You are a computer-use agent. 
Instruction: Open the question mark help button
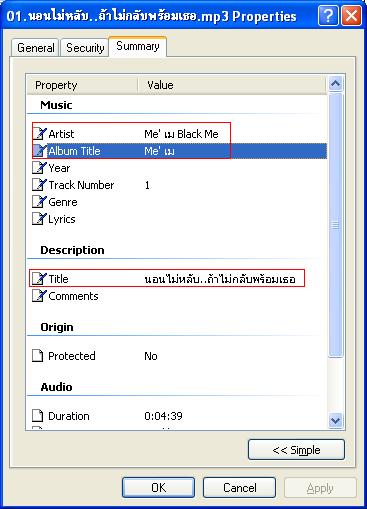coord(328,15)
